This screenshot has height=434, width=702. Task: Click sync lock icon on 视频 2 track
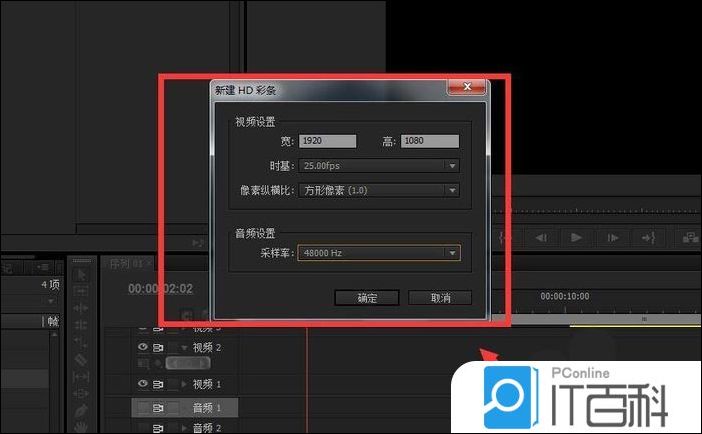[x=158, y=348]
